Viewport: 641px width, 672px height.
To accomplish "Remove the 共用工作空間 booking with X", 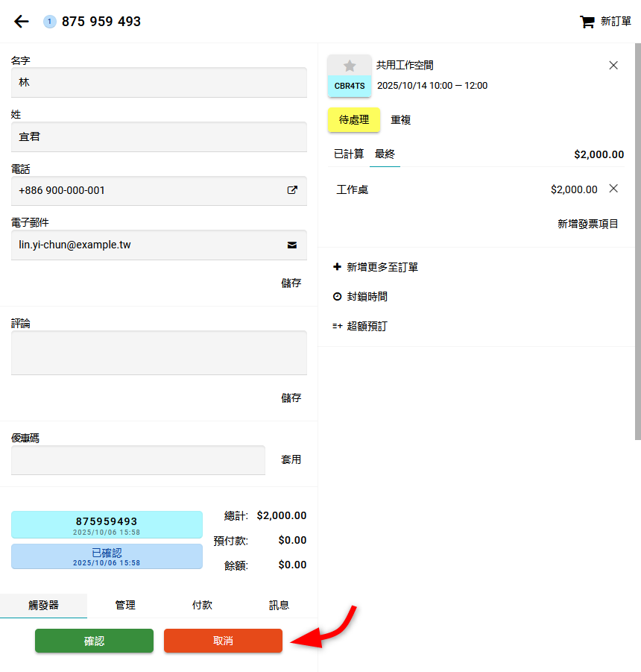I will (x=613, y=66).
